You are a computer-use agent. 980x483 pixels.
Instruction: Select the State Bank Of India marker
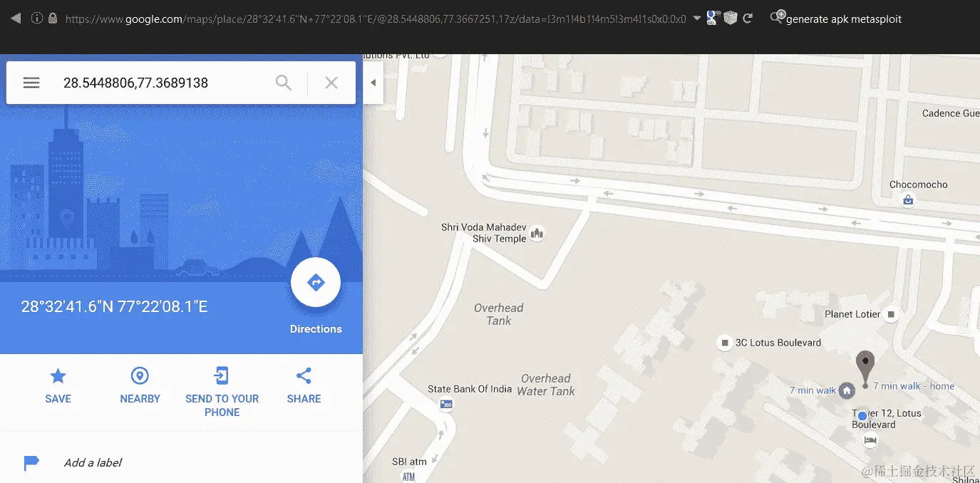click(x=447, y=405)
